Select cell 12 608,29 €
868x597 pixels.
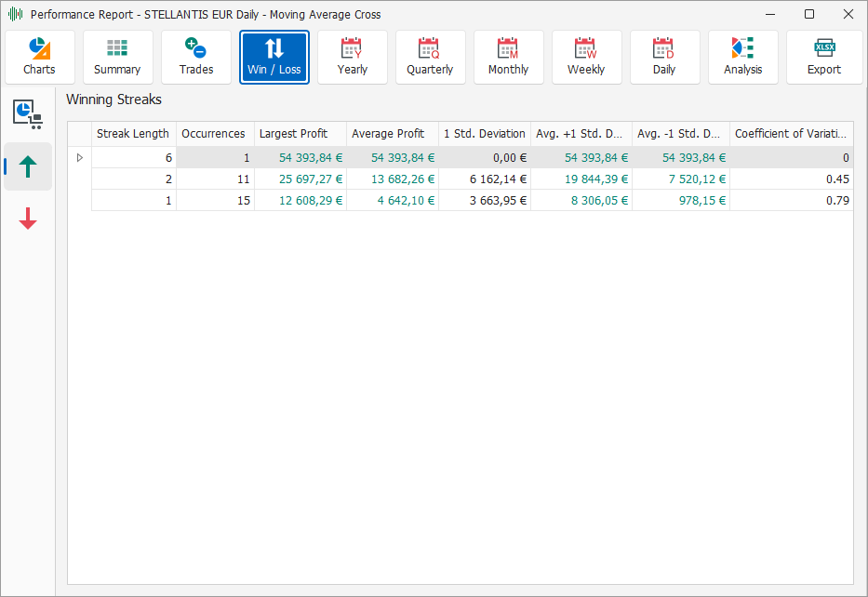300,200
